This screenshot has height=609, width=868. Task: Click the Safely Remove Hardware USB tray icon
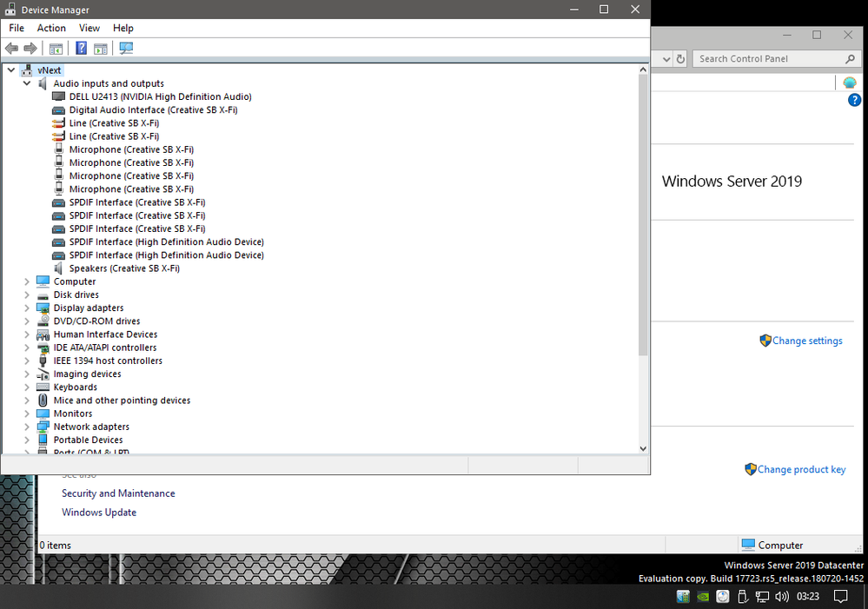click(x=743, y=596)
